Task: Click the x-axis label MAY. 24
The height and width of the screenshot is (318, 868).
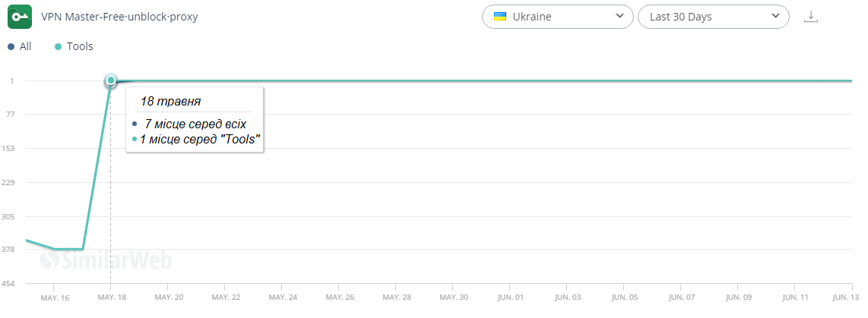Action: 282,298
